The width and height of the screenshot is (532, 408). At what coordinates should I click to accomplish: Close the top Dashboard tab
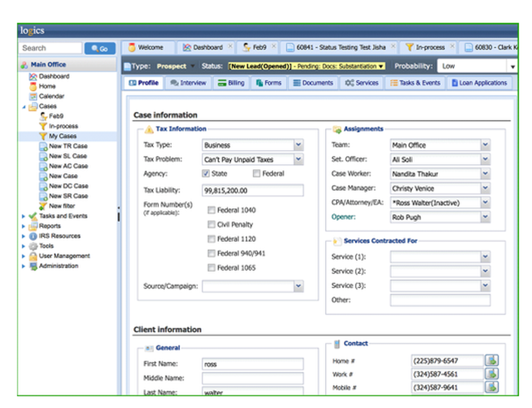230,46
